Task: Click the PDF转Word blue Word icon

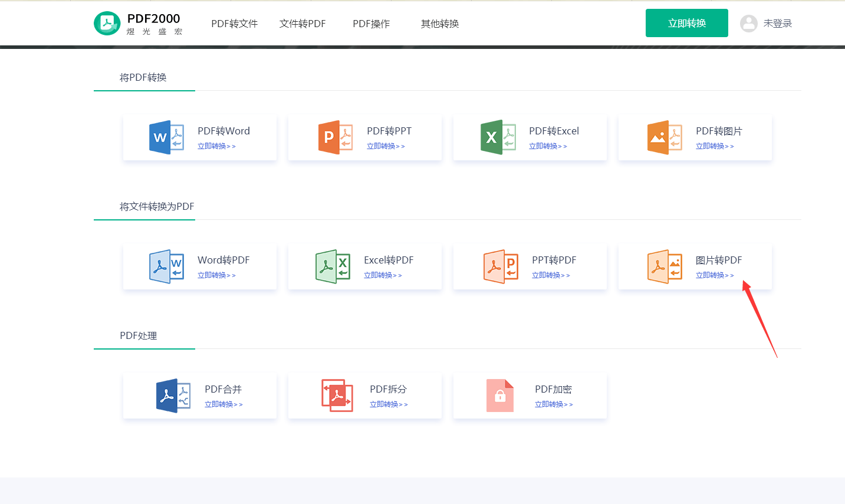Action: 167,137
